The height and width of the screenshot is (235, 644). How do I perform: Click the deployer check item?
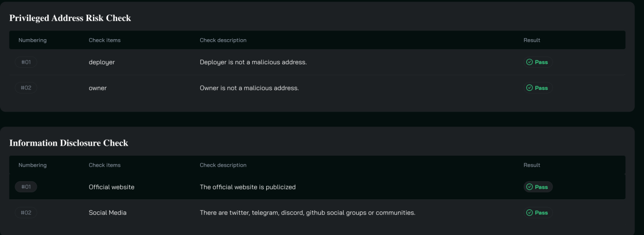click(102, 62)
